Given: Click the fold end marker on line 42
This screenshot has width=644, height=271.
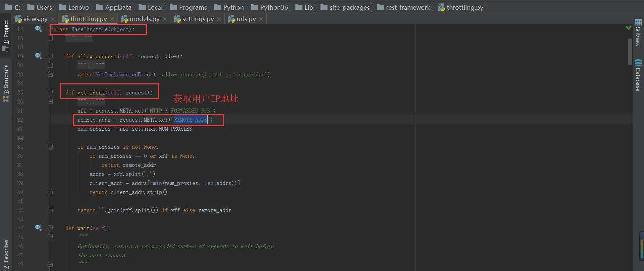Looking at the screenshot, I should [50, 210].
